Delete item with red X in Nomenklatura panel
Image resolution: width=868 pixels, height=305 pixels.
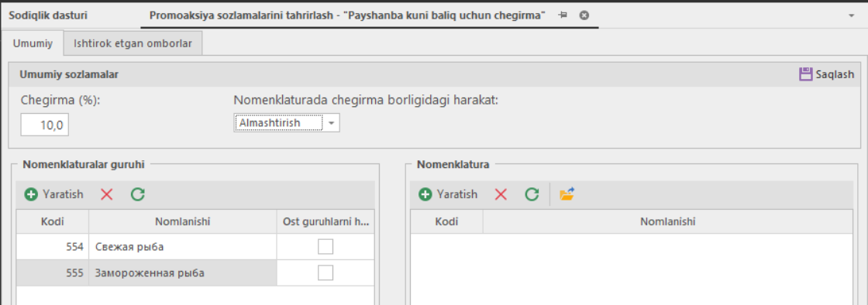pyautogui.click(x=501, y=194)
